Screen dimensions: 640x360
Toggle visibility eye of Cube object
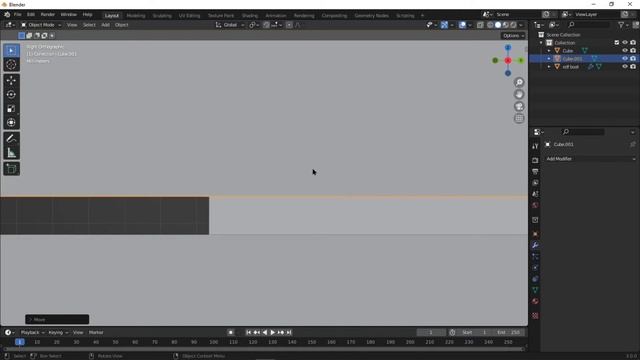pos(624,51)
